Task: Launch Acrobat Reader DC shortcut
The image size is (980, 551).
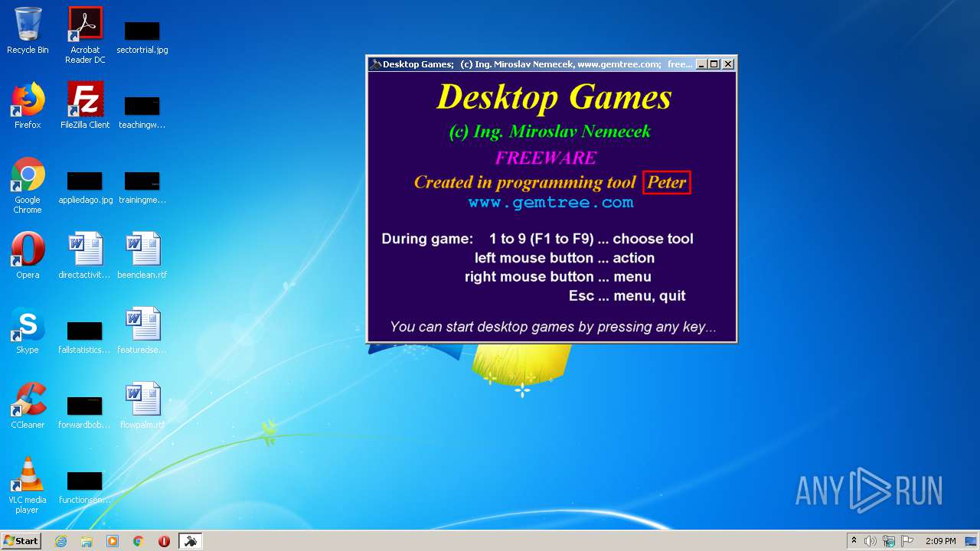Action: point(85,34)
